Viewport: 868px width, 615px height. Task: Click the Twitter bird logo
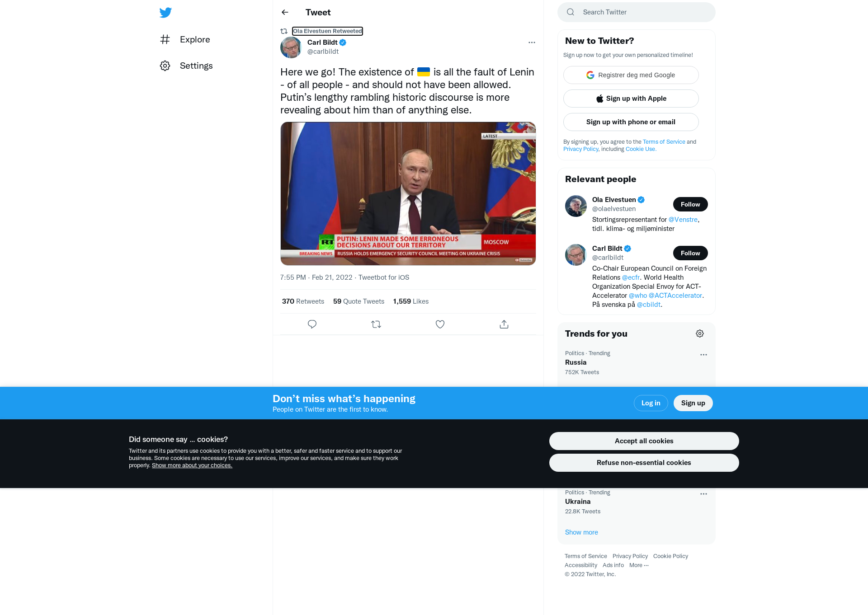click(165, 13)
